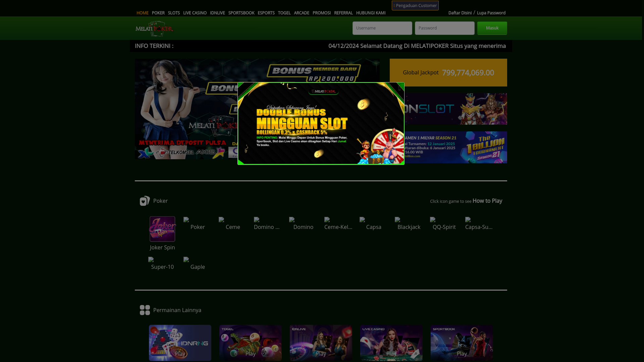The width and height of the screenshot is (644, 362).
Task: Click the Bonus Member Baru main banner
Action: coord(186,109)
